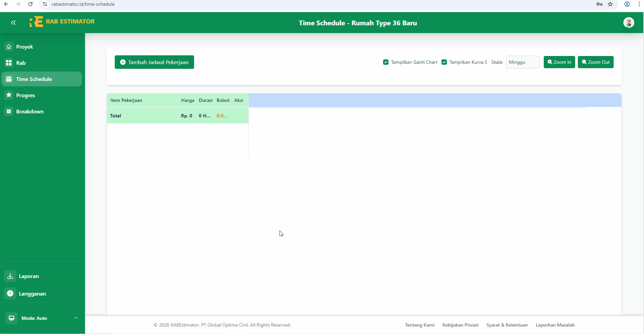Click the Zoom In button
Viewport: 644px width, 334px height.
point(559,62)
